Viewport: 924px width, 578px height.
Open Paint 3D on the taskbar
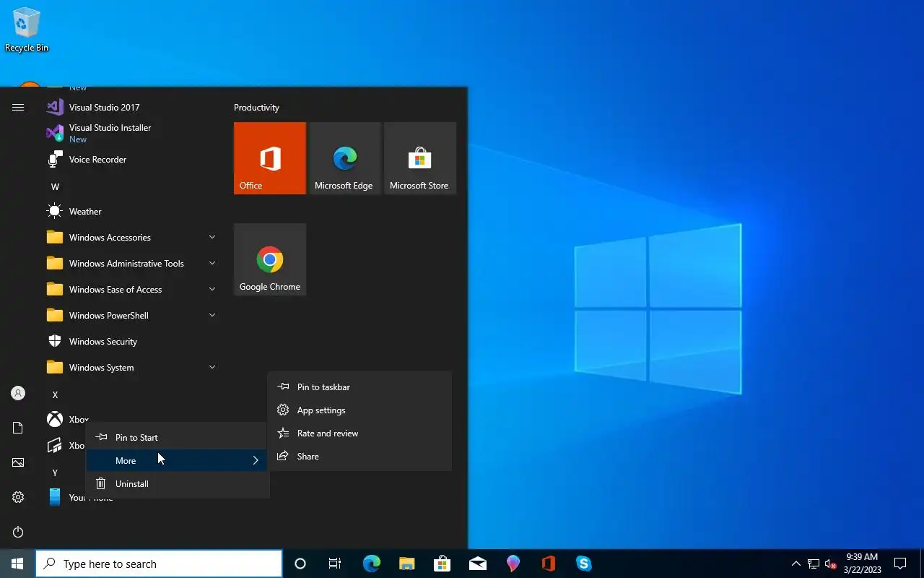(513, 564)
